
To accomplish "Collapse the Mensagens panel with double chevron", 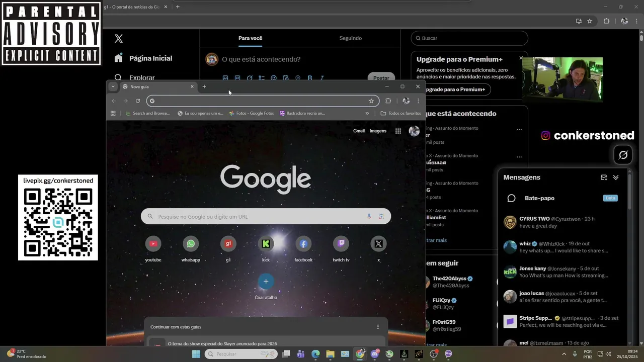I will (616, 177).
